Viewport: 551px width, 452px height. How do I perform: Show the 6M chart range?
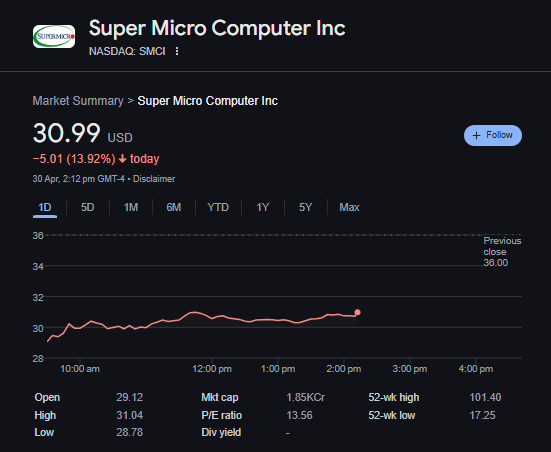174,207
